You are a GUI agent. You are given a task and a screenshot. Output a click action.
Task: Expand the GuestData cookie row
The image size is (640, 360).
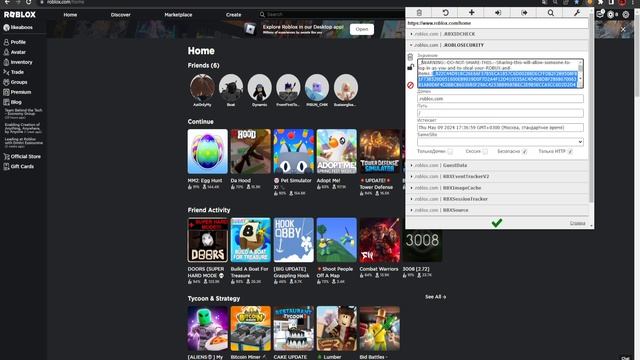pyautogui.click(x=498, y=165)
